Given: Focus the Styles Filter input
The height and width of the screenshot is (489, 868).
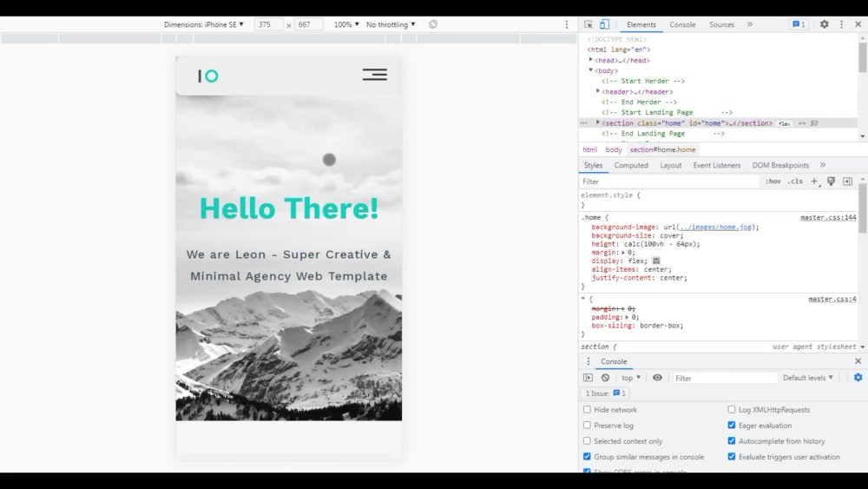Looking at the screenshot, I should coord(668,181).
